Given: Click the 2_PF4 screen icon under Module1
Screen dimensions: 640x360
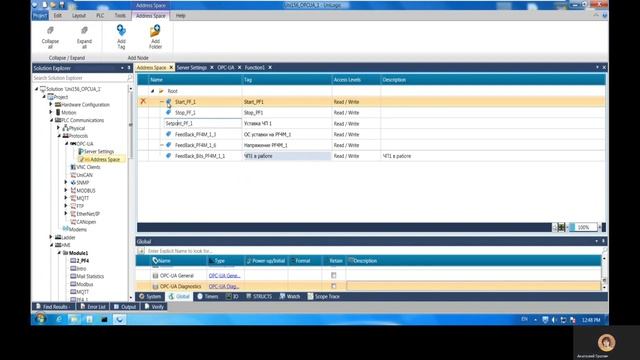Looking at the screenshot, I should pyautogui.click(x=73, y=260).
